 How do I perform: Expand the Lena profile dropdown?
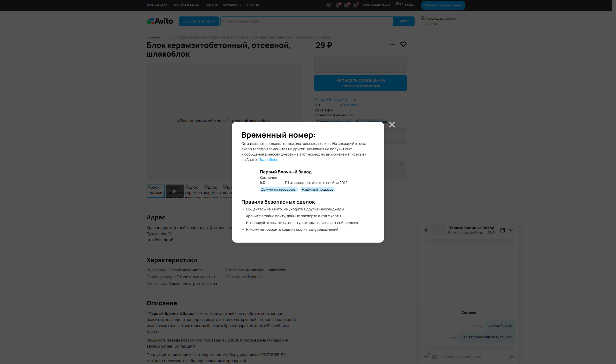(x=410, y=5)
